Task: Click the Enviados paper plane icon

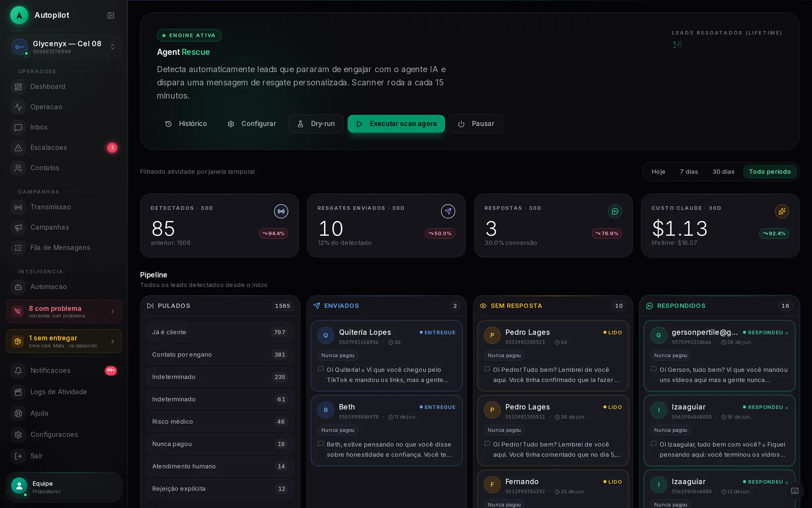Action: [x=317, y=306]
